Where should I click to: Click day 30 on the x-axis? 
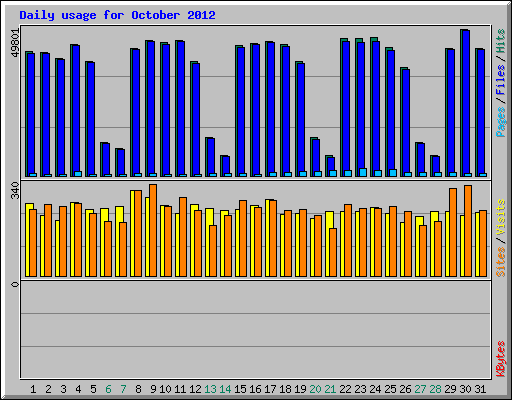465,389
